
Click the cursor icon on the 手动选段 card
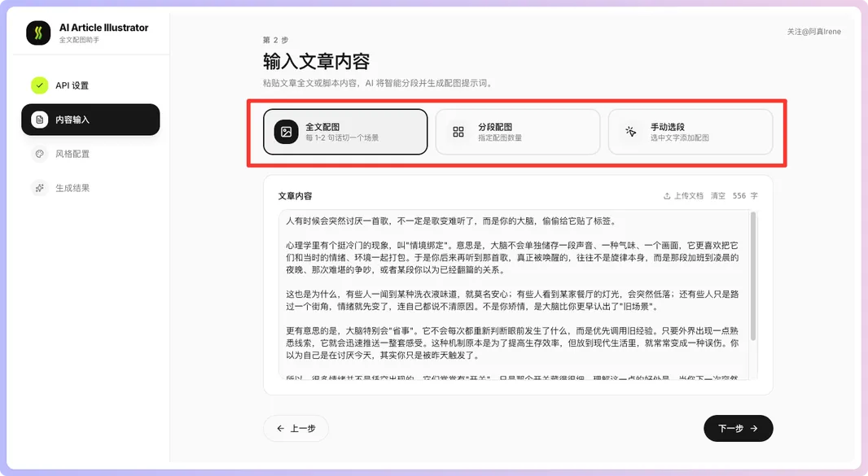pyautogui.click(x=629, y=132)
